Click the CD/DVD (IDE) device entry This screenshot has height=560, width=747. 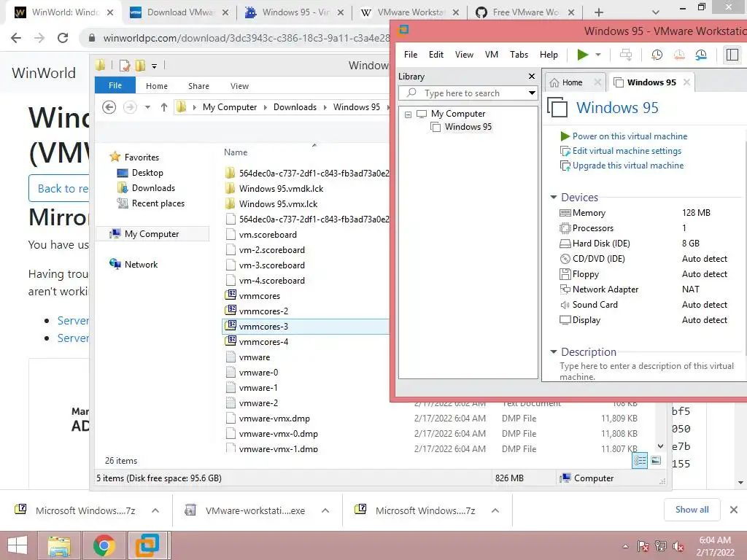(598, 259)
